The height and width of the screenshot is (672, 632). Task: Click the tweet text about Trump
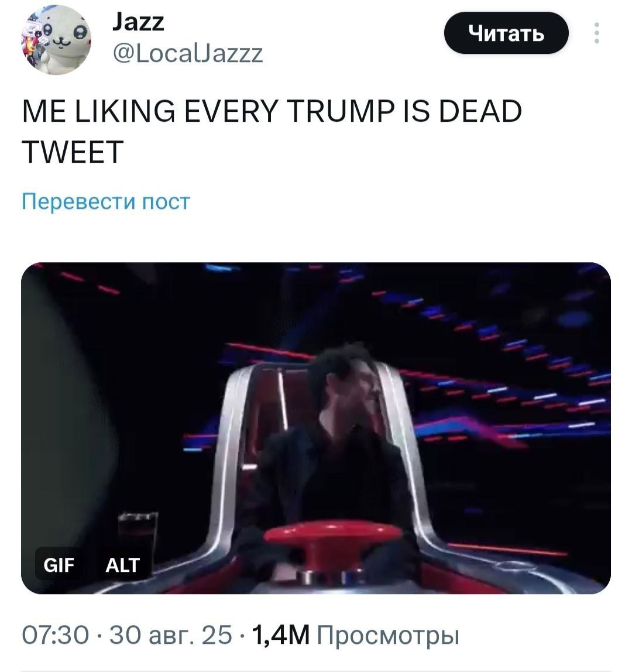pyautogui.click(x=272, y=132)
